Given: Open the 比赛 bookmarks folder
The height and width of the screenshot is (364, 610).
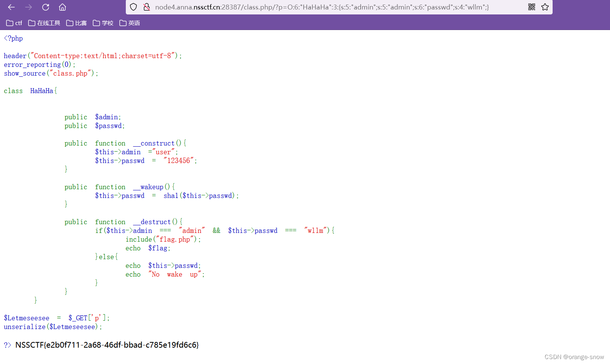Looking at the screenshot, I should click(x=76, y=23).
